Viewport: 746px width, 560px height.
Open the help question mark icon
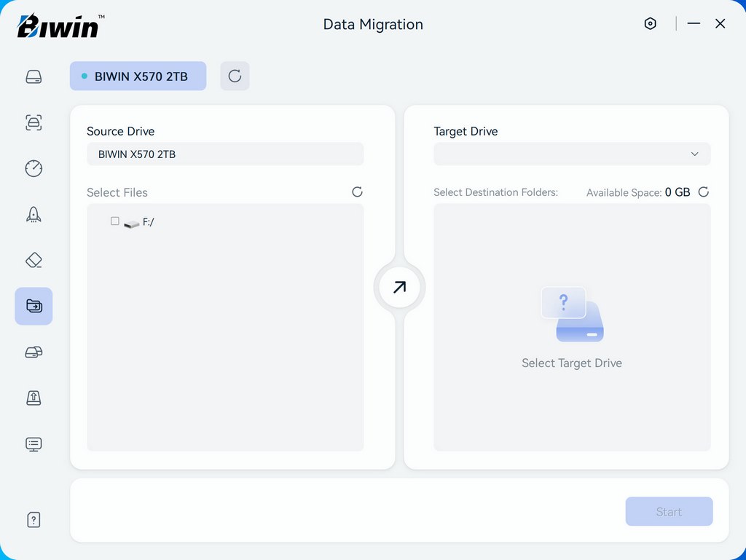coord(34,519)
